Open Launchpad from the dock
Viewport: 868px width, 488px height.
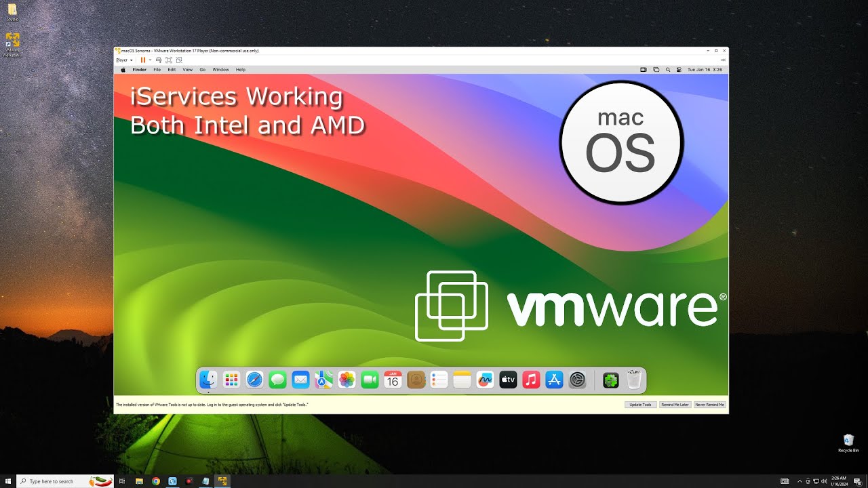(x=231, y=380)
